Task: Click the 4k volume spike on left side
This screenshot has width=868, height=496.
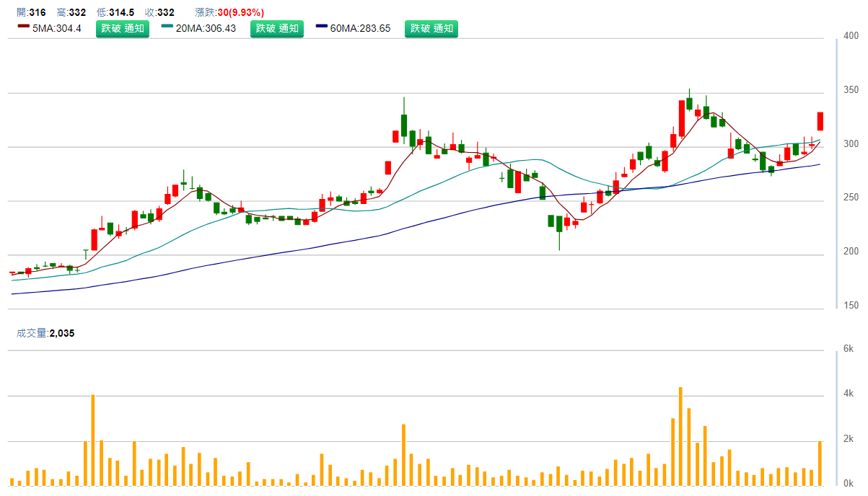Action: tap(93, 440)
